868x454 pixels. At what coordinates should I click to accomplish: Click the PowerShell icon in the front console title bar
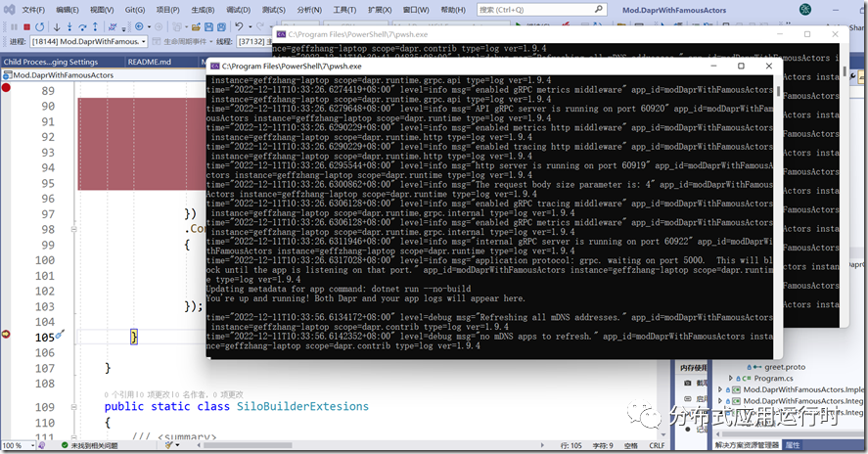click(x=214, y=66)
